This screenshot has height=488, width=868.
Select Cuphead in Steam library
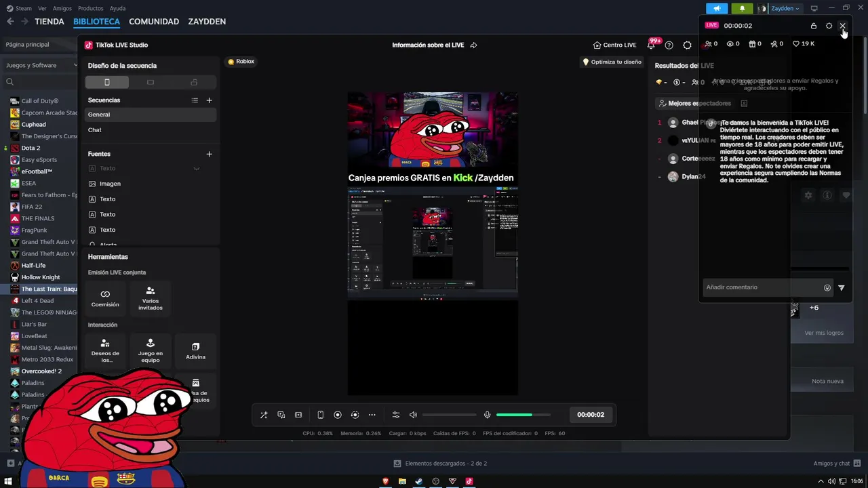(x=33, y=125)
